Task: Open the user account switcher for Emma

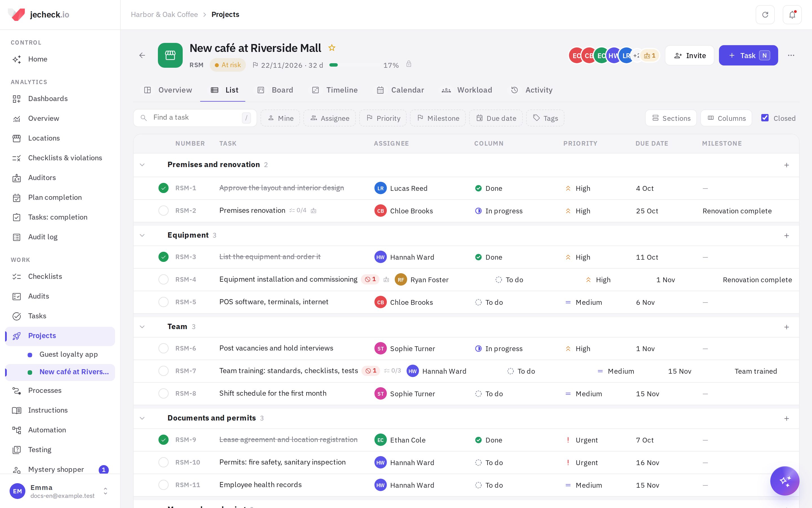Action: [105, 491]
